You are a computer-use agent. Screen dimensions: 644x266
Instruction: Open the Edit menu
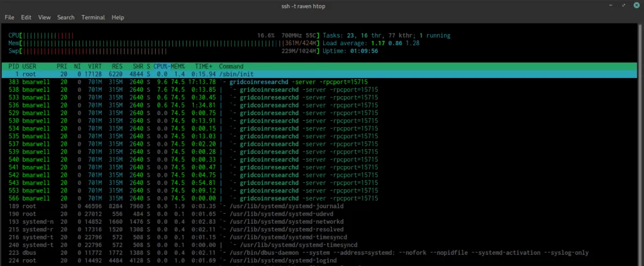click(x=26, y=18)
